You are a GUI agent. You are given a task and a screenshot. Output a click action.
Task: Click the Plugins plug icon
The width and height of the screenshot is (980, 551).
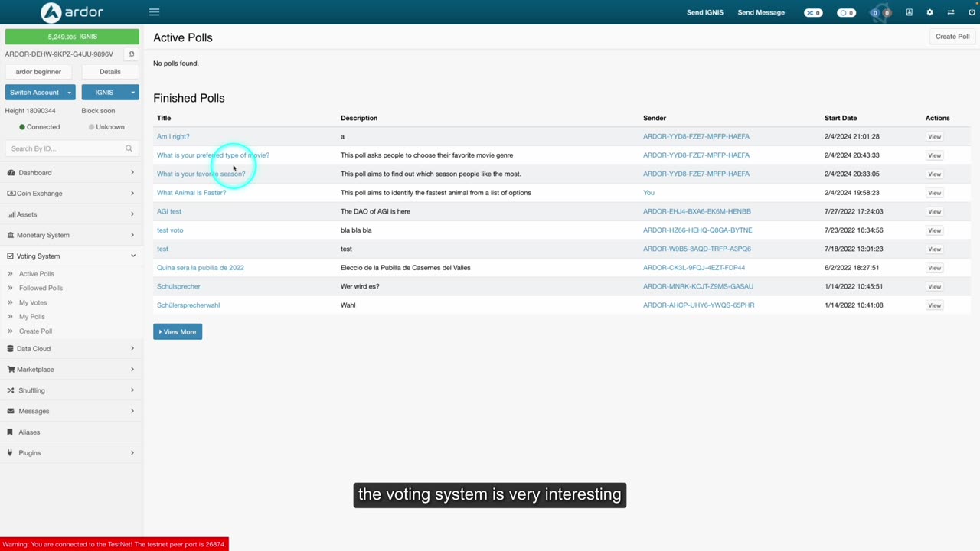point(11,453)
